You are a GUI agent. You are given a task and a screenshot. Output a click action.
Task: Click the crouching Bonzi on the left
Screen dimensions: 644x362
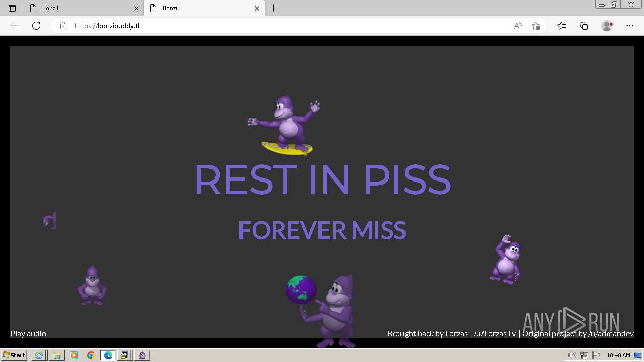(92, 286)
